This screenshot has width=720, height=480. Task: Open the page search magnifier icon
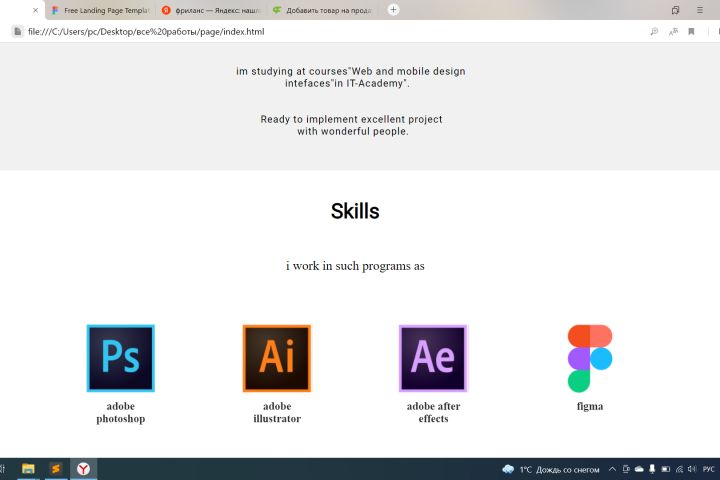[654, 31]
